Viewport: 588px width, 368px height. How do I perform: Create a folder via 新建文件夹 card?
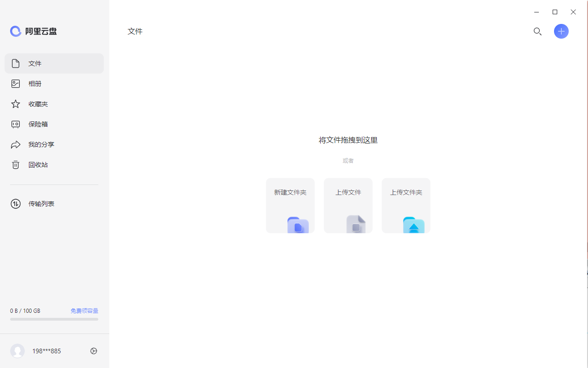(x=290, y=205)
